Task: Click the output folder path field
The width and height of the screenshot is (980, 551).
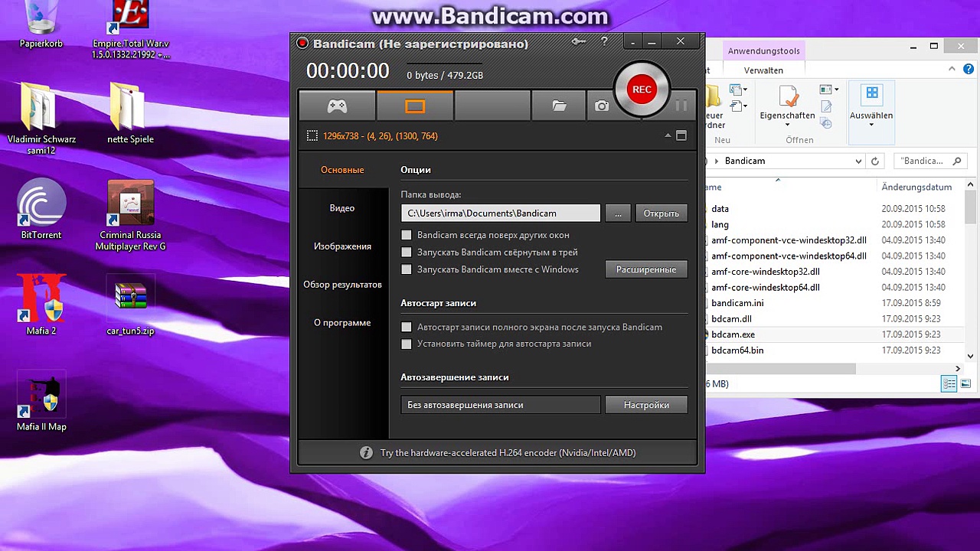Action: (501, 214)
